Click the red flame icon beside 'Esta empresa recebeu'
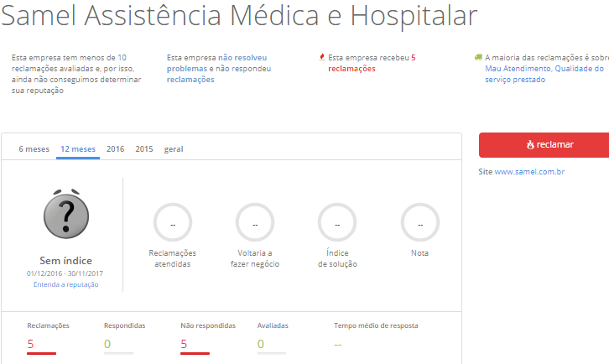The image size is (609, 364). [x=322, y=57]
